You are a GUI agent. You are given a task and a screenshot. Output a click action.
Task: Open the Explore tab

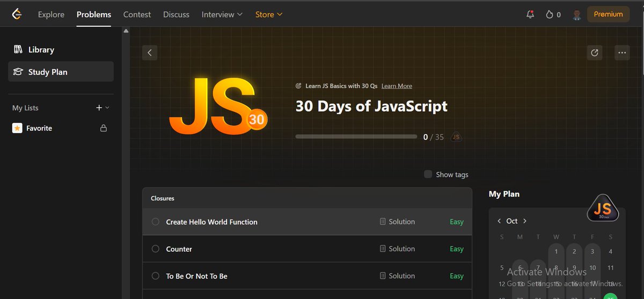[51, 14]
